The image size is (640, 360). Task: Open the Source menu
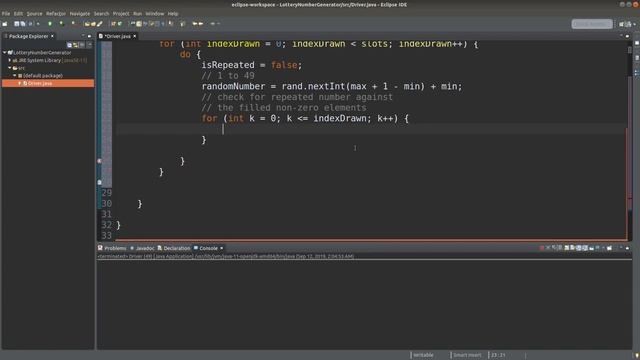click(34, 13)
